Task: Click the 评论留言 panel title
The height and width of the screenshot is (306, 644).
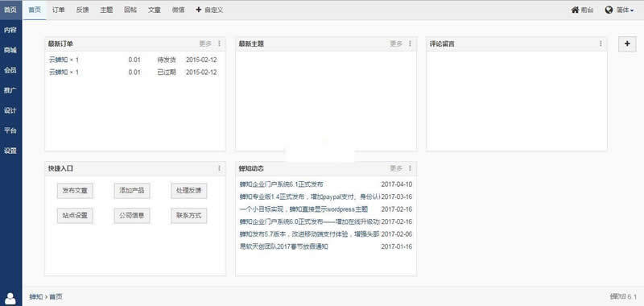Action: click(442, 43)
